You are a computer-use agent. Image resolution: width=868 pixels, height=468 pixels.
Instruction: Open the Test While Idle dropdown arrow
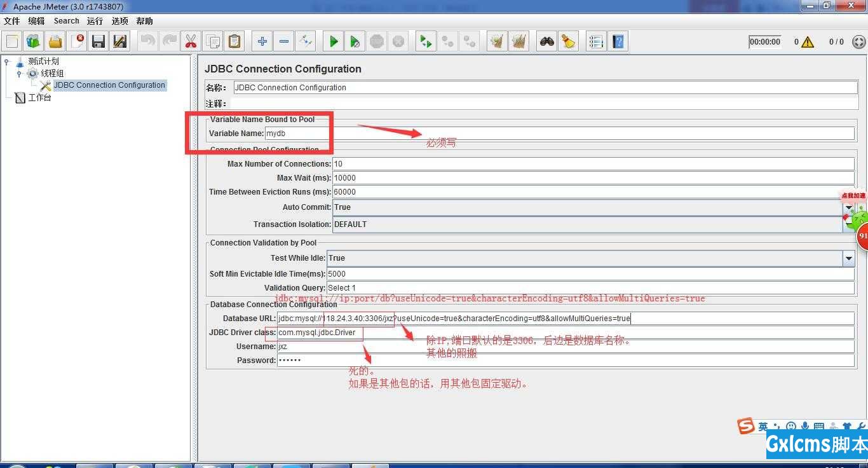pos(848,258)
